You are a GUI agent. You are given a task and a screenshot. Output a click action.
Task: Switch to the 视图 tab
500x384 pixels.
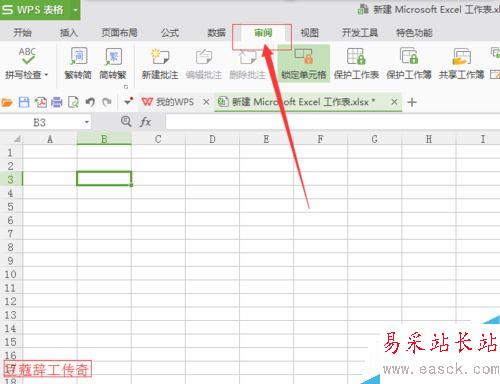click(310, 33)
